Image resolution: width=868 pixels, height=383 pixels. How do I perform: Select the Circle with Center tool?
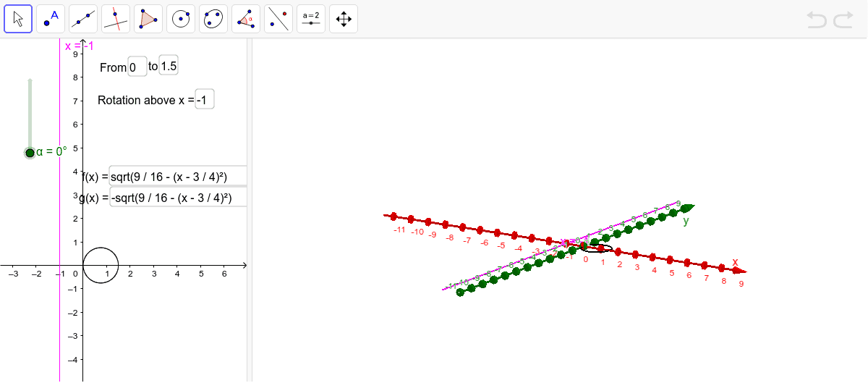tap(181, 19)
